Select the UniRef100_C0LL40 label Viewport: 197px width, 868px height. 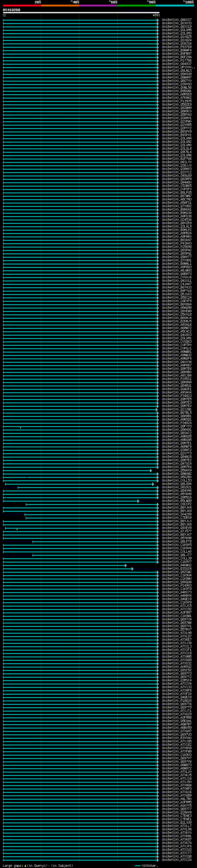(177, 551)
